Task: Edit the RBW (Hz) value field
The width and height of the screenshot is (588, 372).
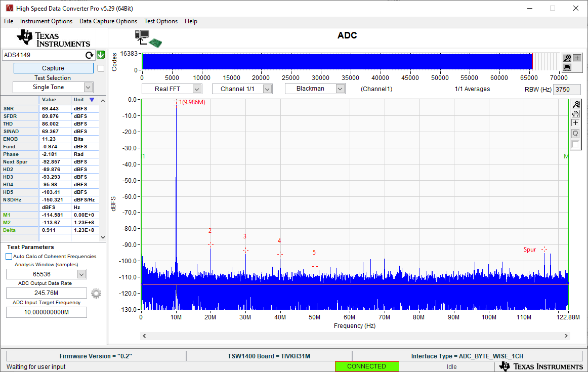Action: point(566,89)
